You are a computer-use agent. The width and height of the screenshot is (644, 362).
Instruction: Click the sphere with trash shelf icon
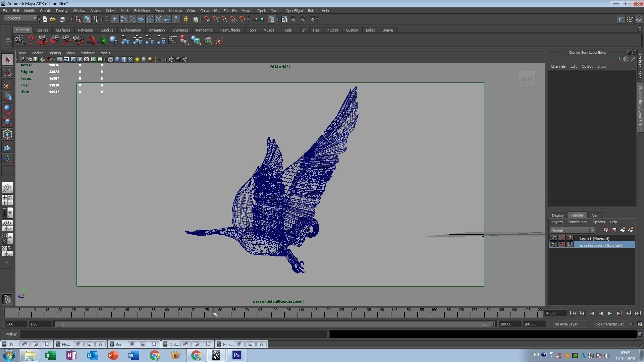click(x=114, y=41)
